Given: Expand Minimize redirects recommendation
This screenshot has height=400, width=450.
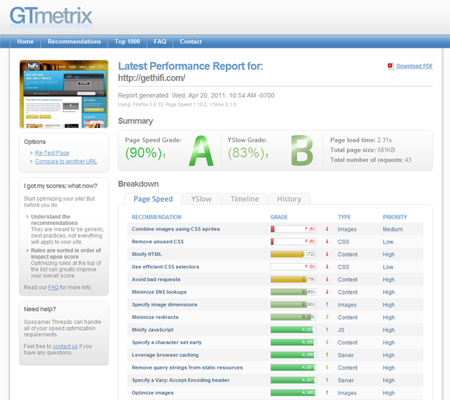Looking at the screenshot, I should coord(155,317).
